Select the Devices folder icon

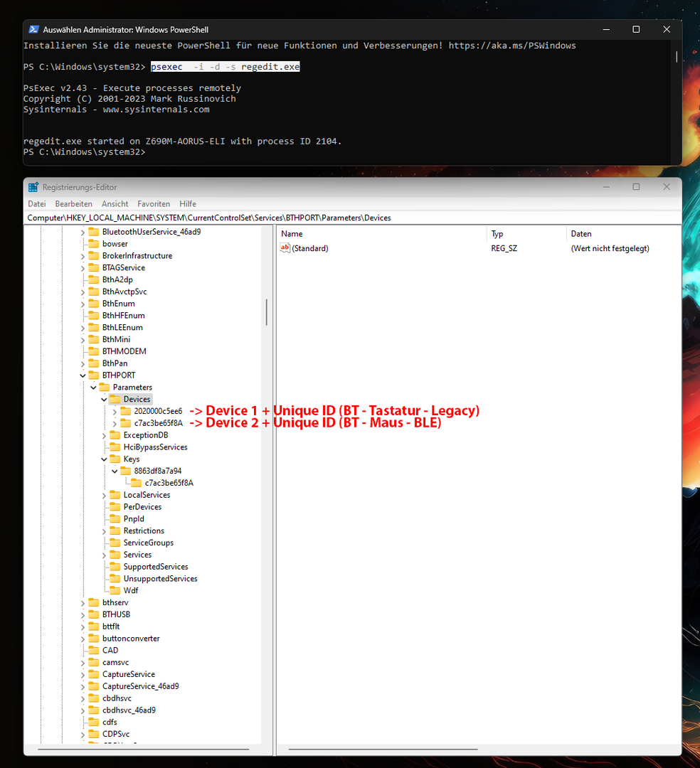pyautogui.click(x=115, y=399)
